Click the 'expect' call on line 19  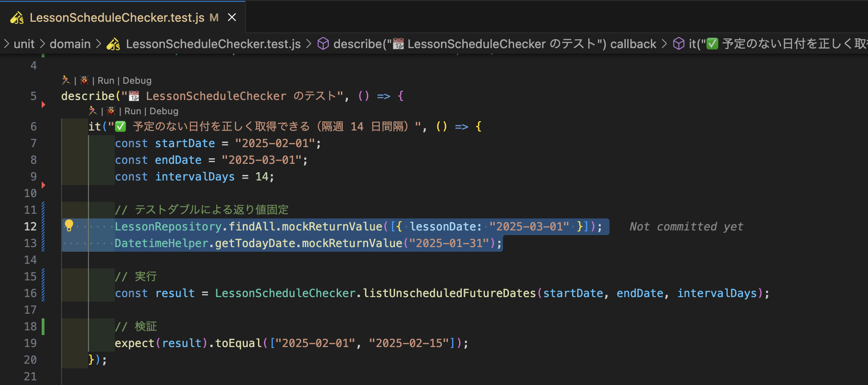[135, 343]
